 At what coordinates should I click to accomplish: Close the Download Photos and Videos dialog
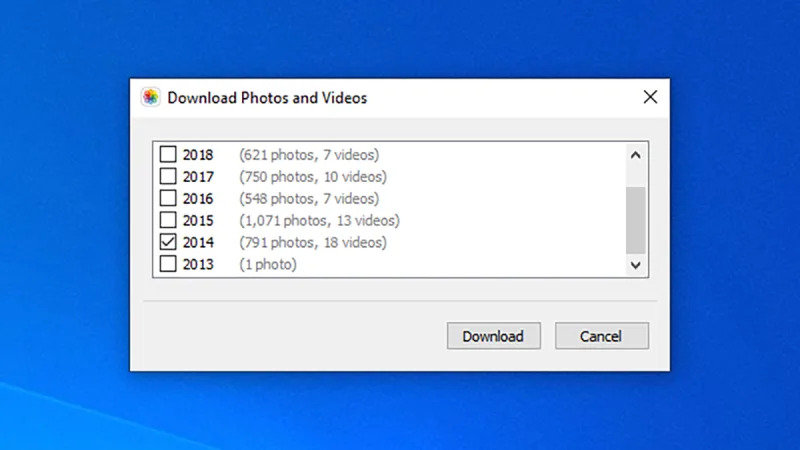[x=650, y=97]
